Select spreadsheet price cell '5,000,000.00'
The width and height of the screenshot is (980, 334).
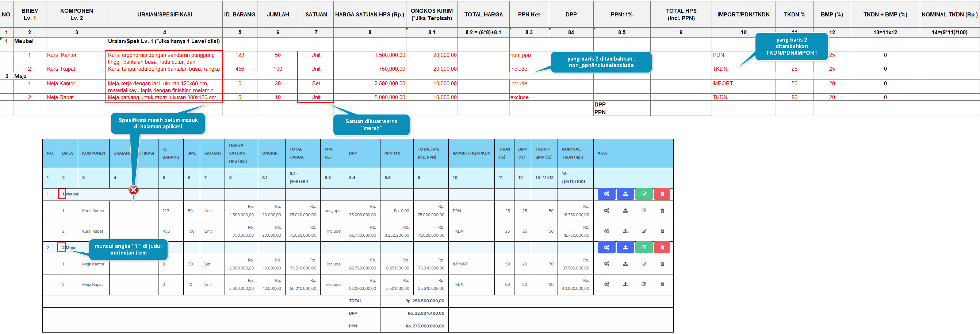(370, 97)
